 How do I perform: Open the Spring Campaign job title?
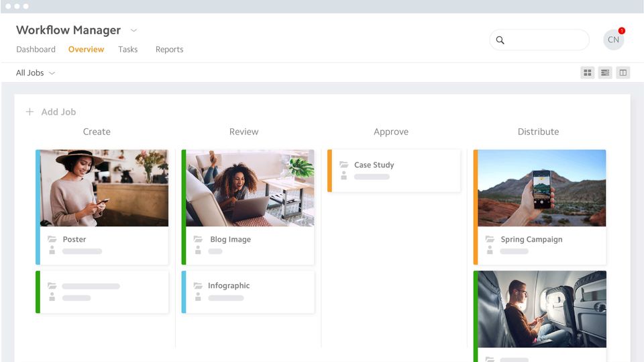531,239
